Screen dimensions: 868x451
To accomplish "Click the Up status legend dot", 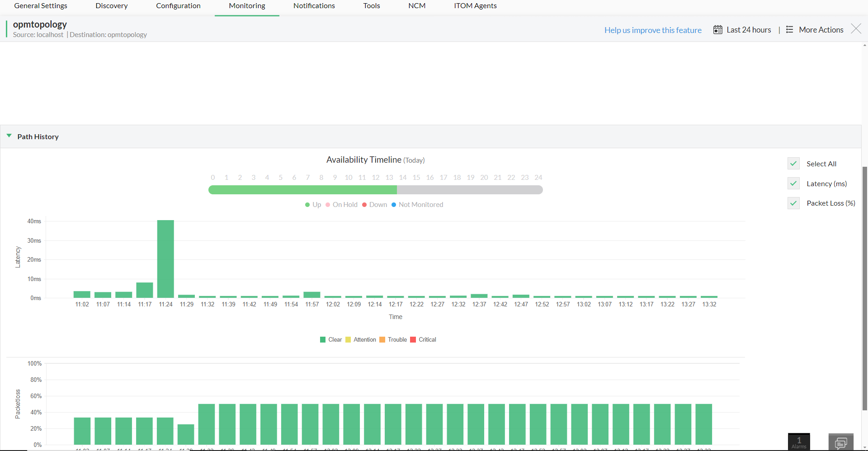I will (307, 205).
